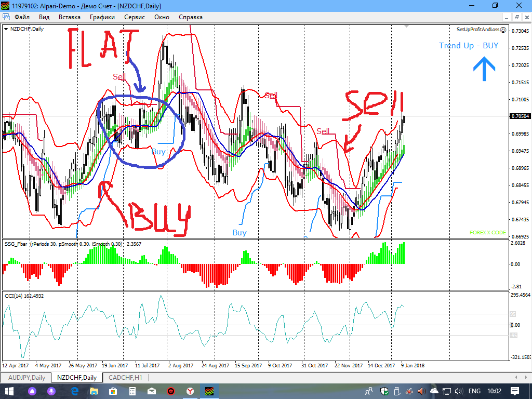
Task: Open Calculator from taskbar
Action: click(x=132, y=391)
